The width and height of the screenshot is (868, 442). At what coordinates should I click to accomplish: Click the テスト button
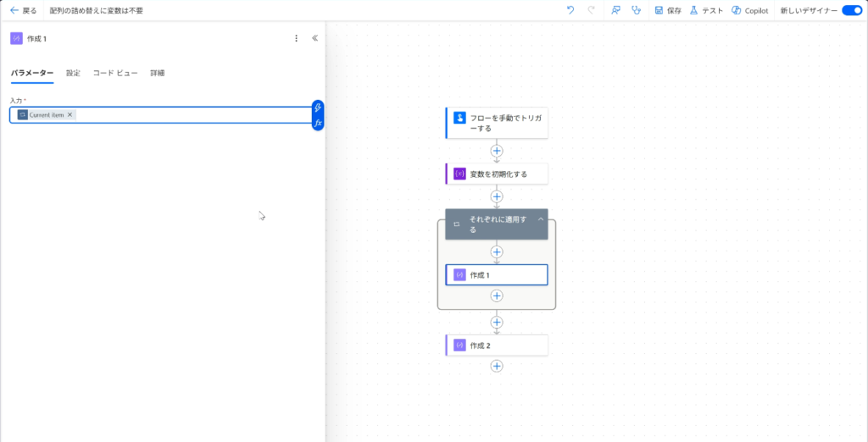pos(706,10)
